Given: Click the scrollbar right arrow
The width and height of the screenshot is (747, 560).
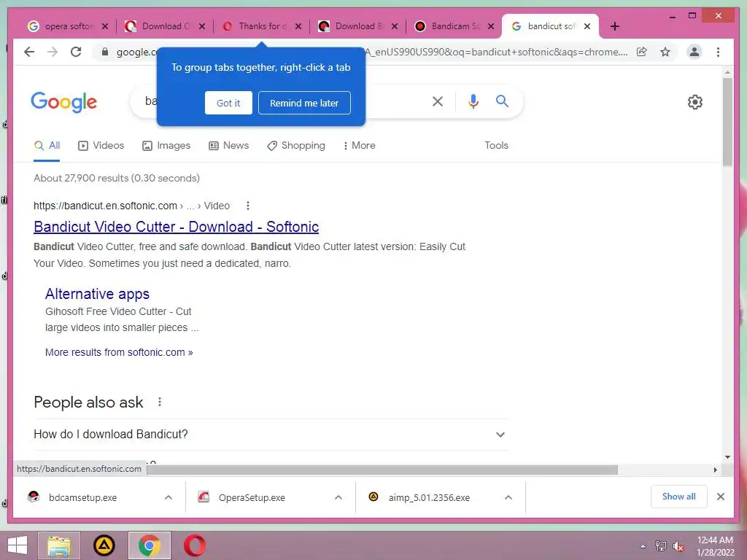Looking at the screenshot, I should [715, 470].
